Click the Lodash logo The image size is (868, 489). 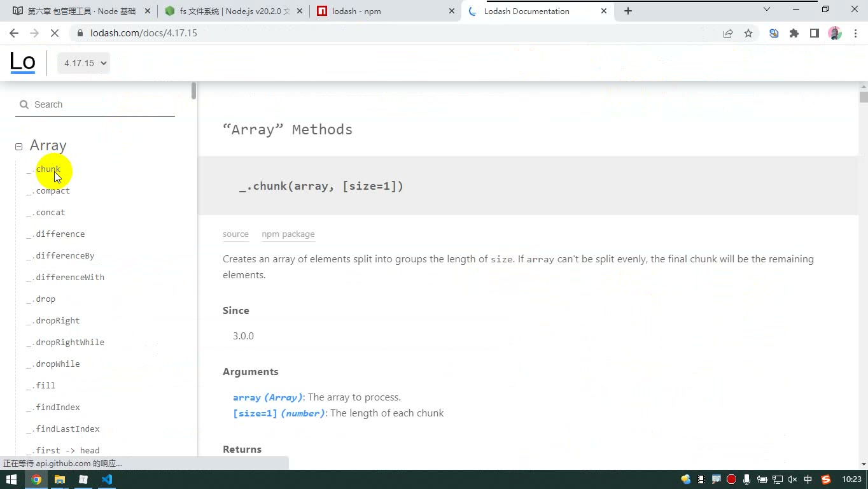[x=22, y=62]
